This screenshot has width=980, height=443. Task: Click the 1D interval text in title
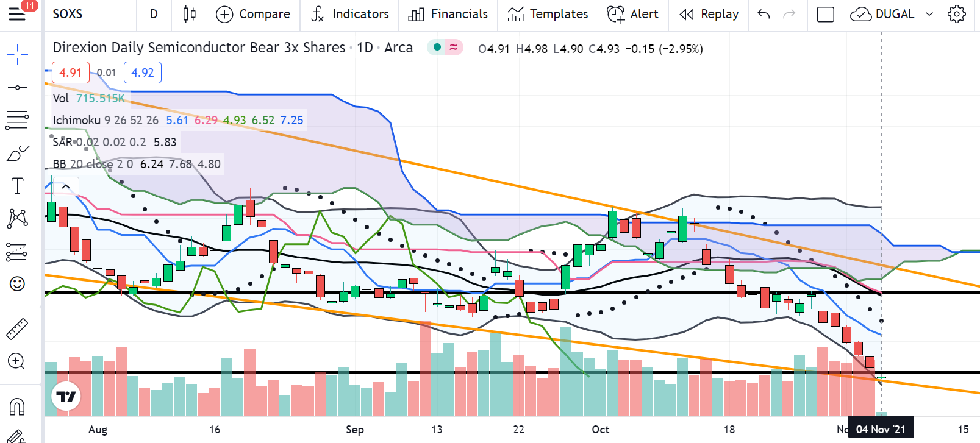pyautogui.click(x=365, y=48)
